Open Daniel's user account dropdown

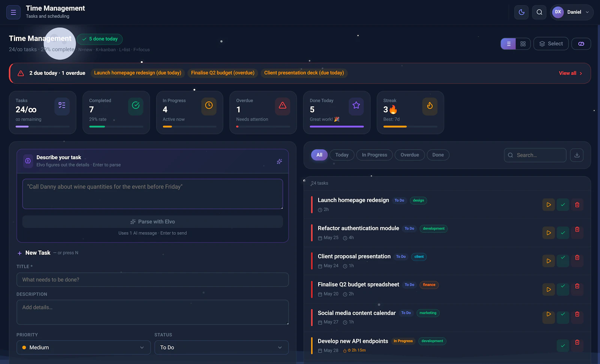pos(572,12)
